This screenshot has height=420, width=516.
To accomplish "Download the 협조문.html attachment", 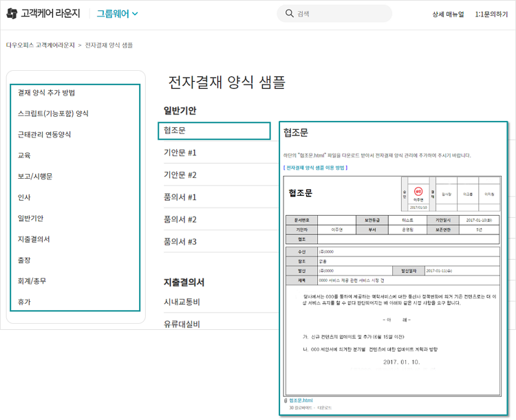I will click(301, 400).
